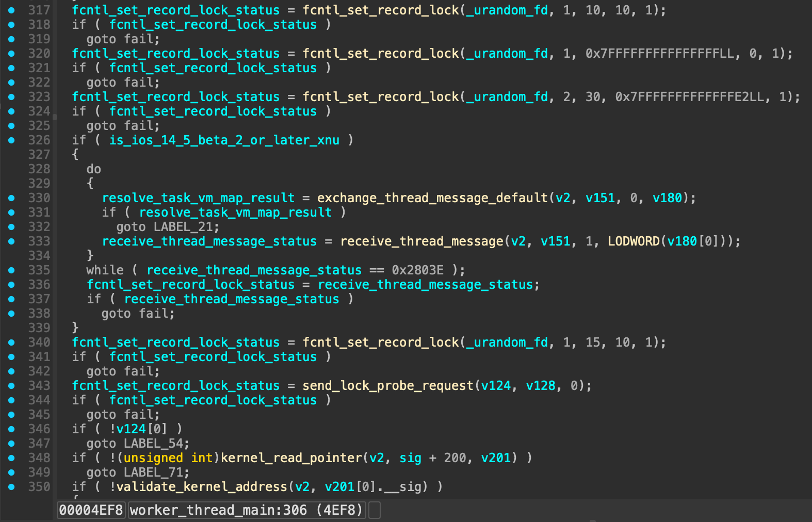This screenshot has height=522, width=812.
Task: Click receive_thread_message function on line 333
Action: (421, 241)
